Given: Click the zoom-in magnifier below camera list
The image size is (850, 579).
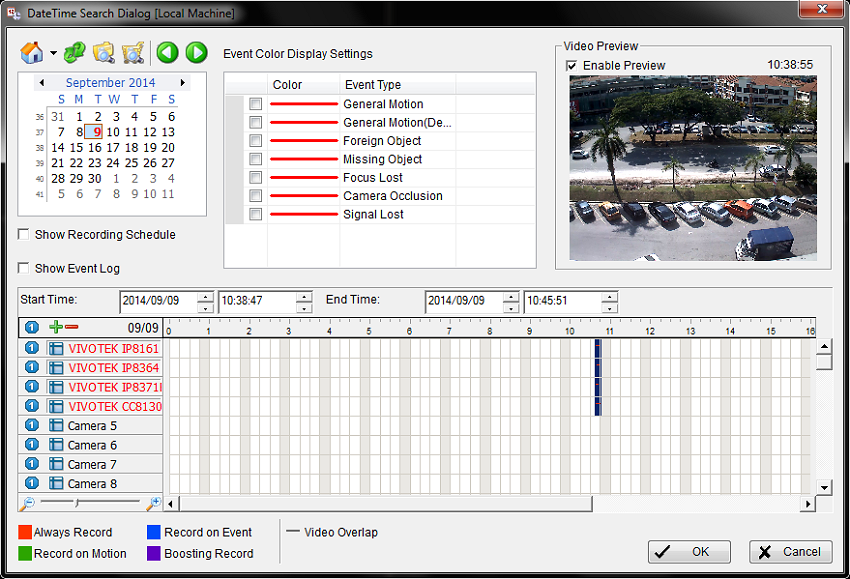Looking at the screenshot, I should [153, 504].
